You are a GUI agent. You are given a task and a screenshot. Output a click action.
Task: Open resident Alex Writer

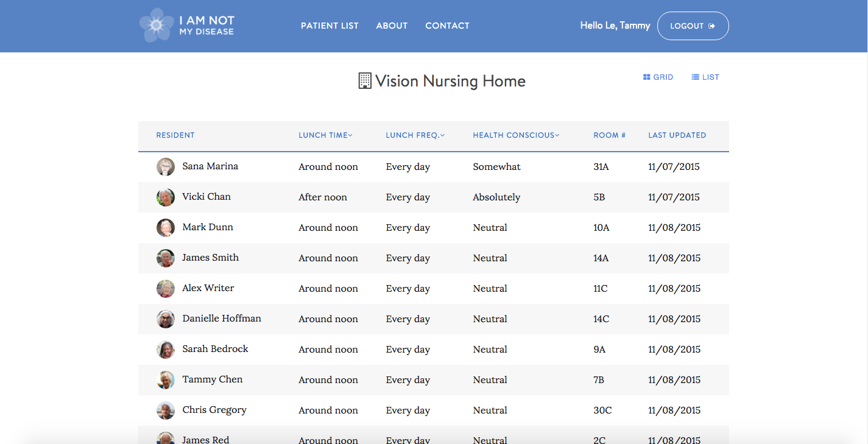pos(208,288)
